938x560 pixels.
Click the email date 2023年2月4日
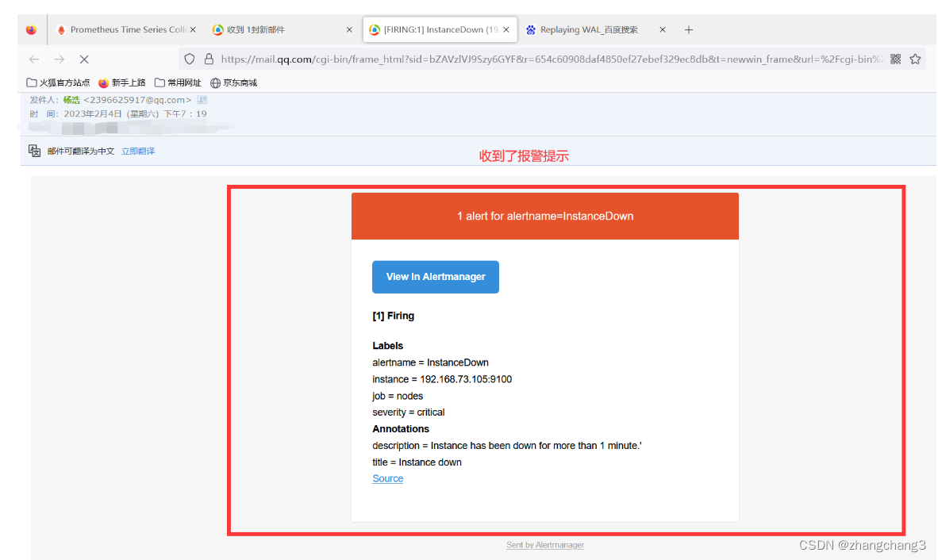click(x=93, y=113)
